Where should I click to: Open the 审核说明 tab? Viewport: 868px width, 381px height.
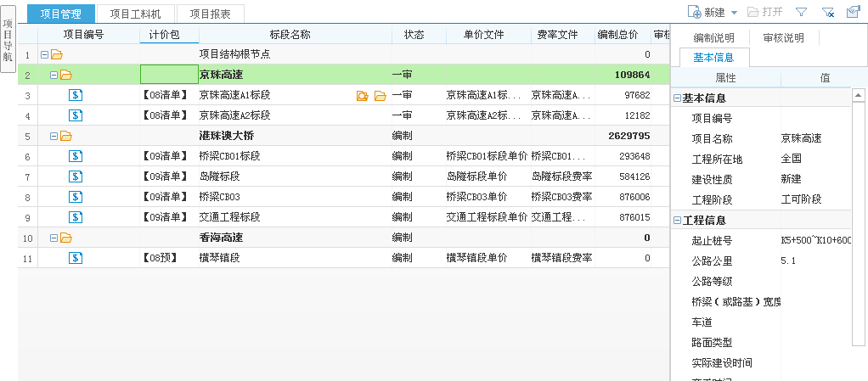783,38
